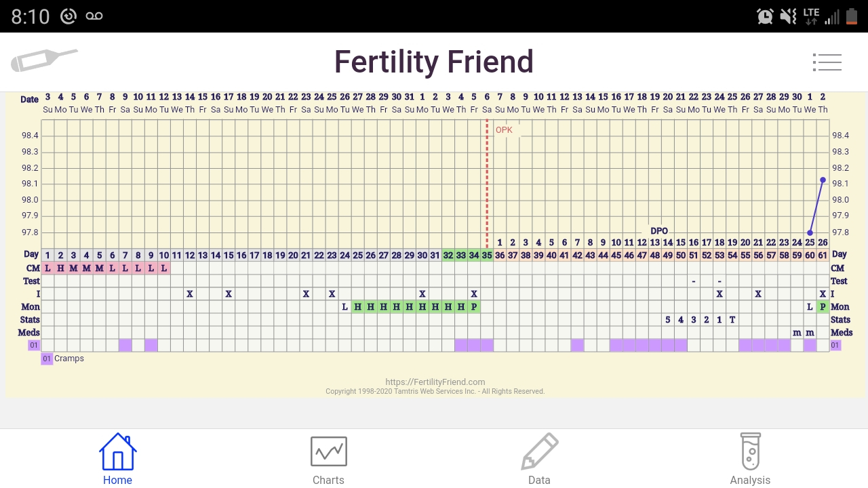Select cycle day 1 cell
Screen dimensions: 868x488
[47, 255]
